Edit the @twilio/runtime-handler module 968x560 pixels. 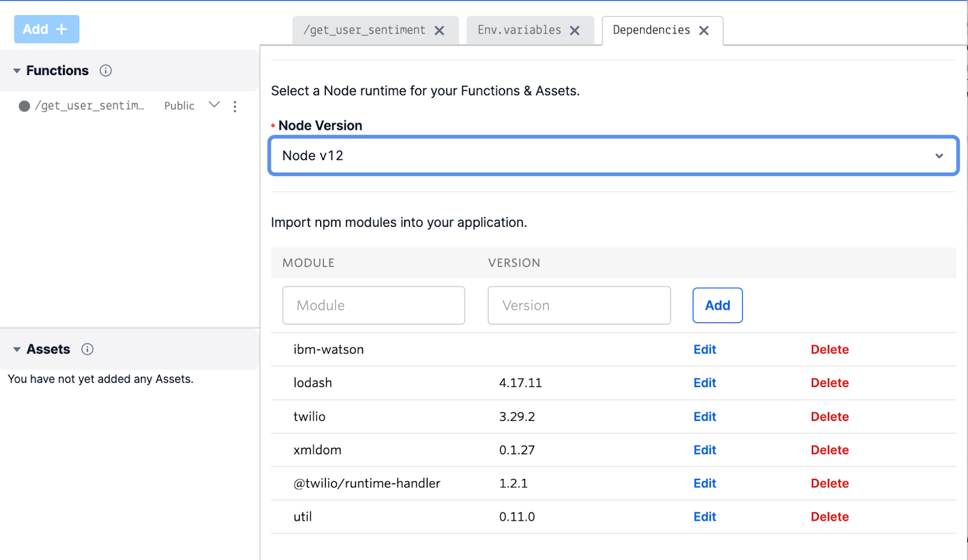tap(705, 483)
